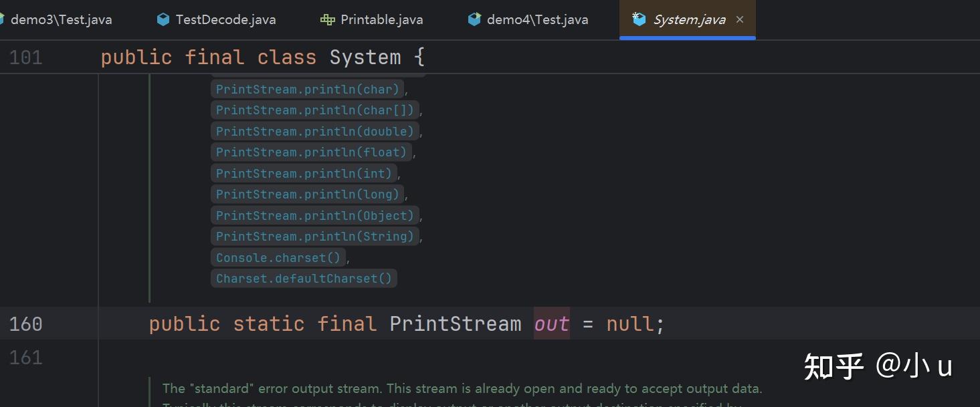
Task: Open the PrintStream.println(String) link
Action: coord(315,236)
